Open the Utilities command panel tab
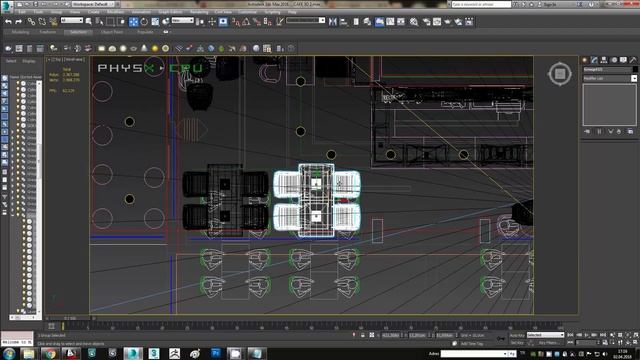 633,60
